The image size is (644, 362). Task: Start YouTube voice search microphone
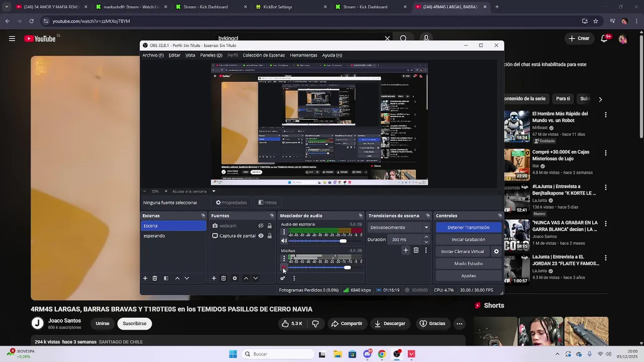tap(426, 38)
